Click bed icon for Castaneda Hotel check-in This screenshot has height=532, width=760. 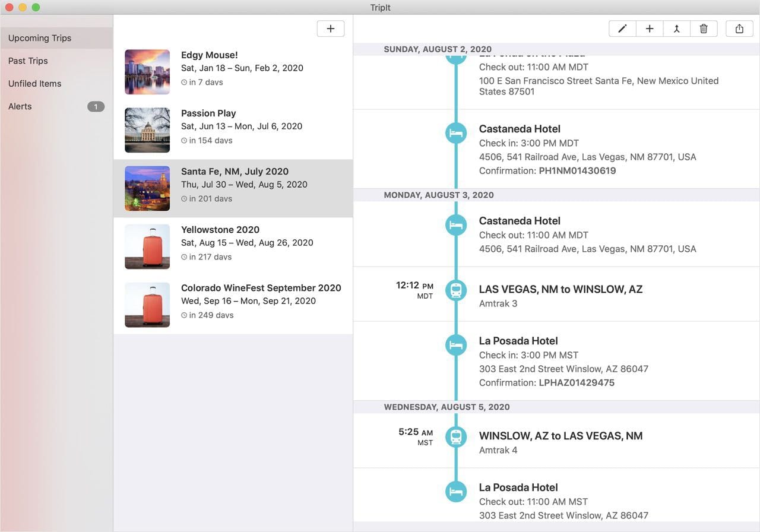[x=456, y=133]
